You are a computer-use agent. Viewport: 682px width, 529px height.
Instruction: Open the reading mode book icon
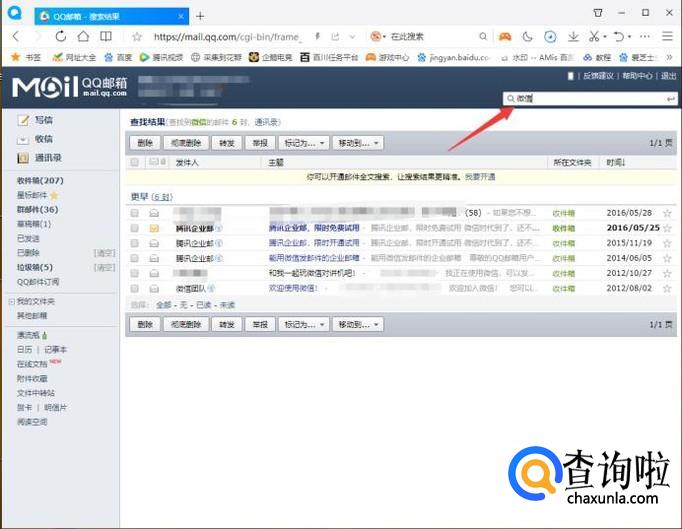pyautogui.click(x=106, y=37)
